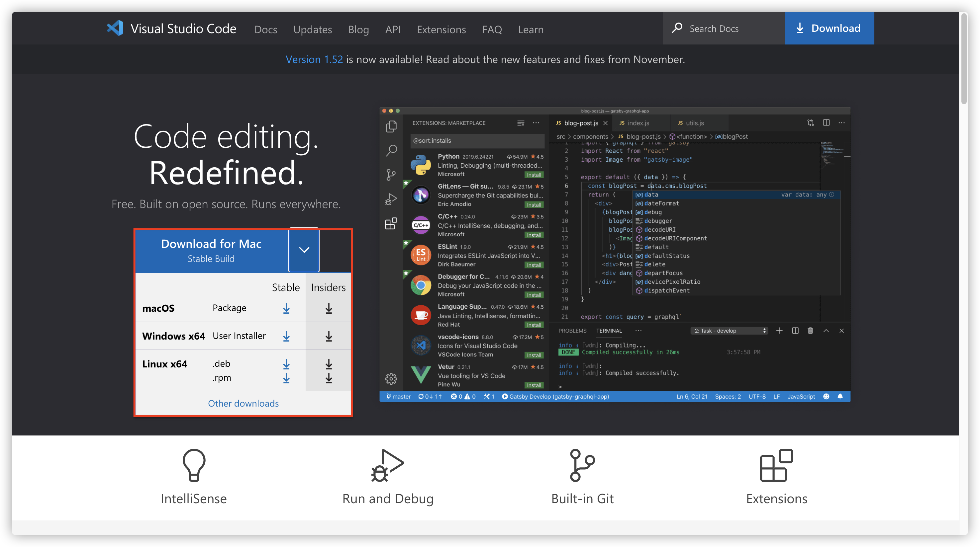Click the filter extensions icon in Marketplace header
Image resolution: width=980 pixels, height=547 pixels.
click(x=521, y=123)
